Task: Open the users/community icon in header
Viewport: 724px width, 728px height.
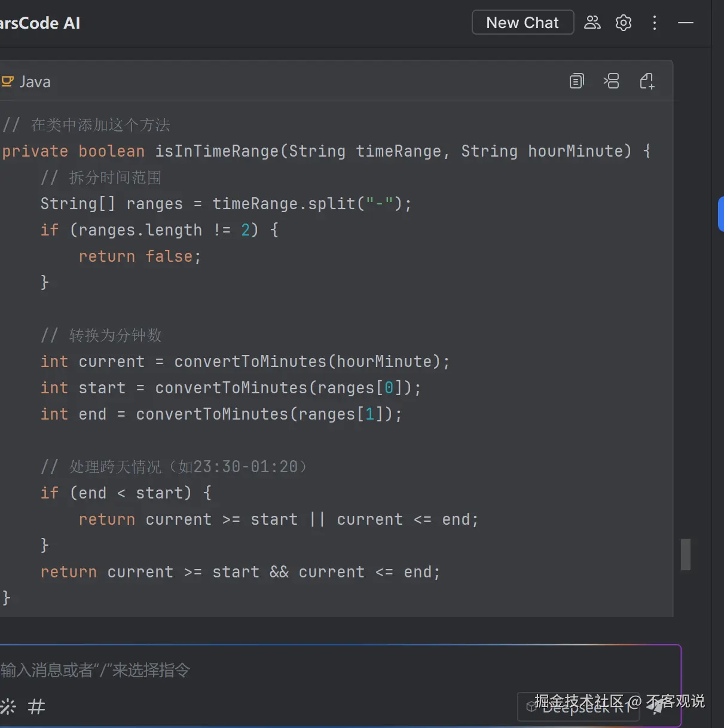Action: click(x=592, y=23)
